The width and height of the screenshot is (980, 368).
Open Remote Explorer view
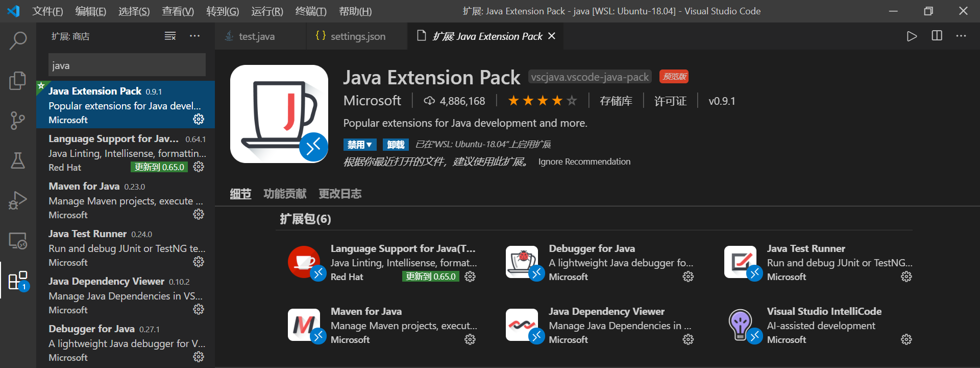coord(18,241)
